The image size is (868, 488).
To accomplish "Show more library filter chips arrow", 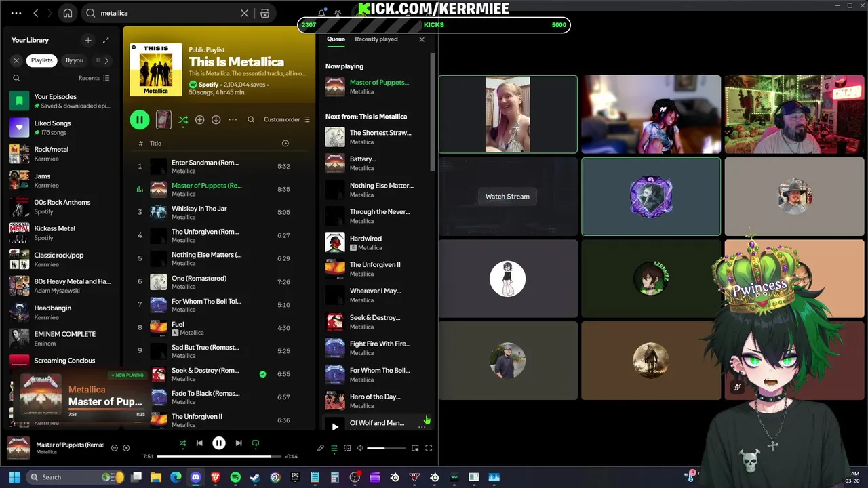I will click(106, 60).
